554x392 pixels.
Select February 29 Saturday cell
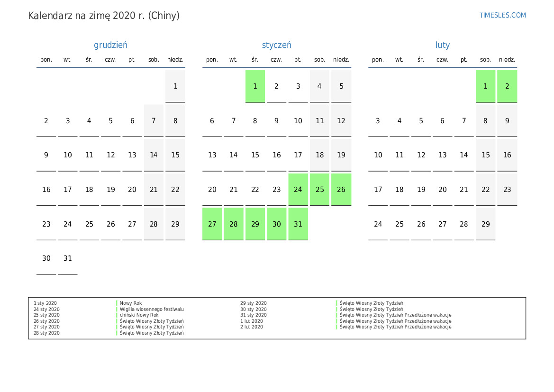[485, 224]
